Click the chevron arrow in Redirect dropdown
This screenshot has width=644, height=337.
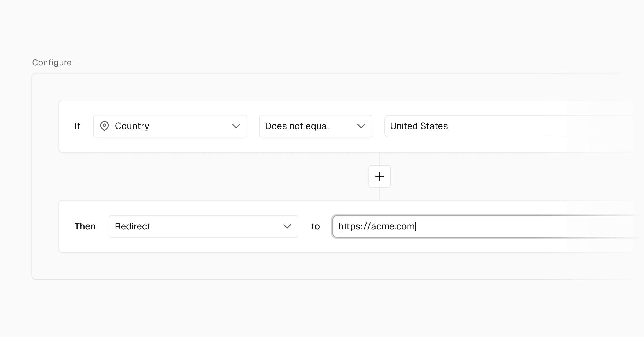coord(287,226)
